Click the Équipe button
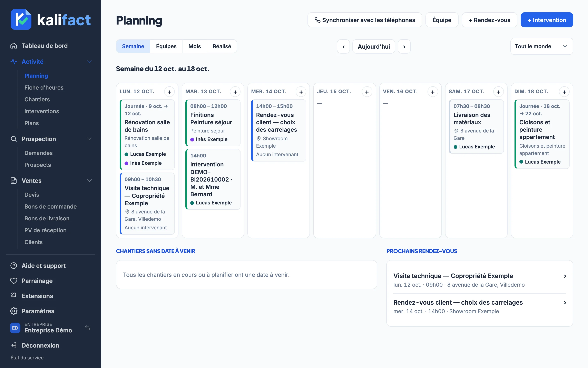The width and height of the screenshot is (588, 368). click(442, 20)
